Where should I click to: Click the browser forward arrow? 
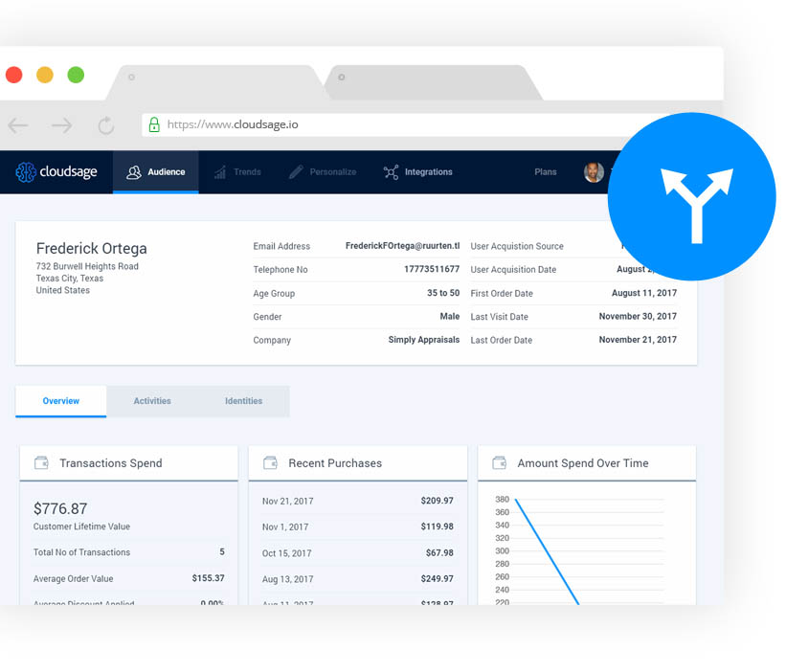(x=62, y=125)
